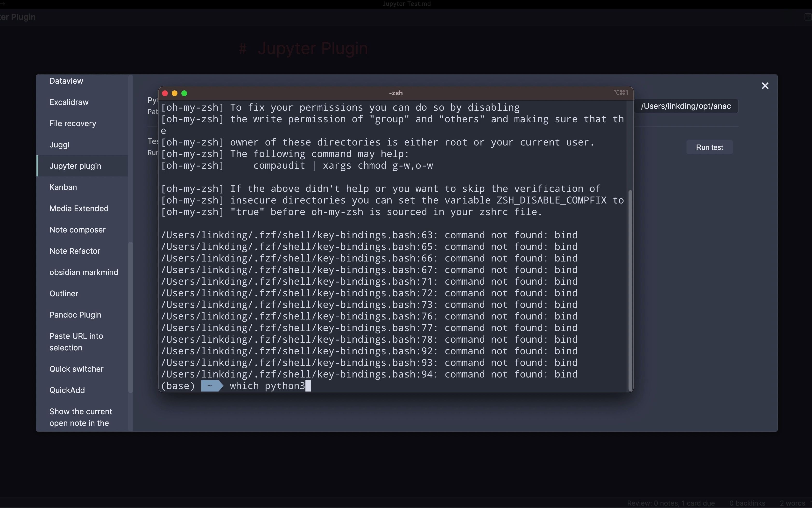Select "obsidian markmind" plugin settings
Viewport: 812px width, 508px height.
click(x=84, y=272)
